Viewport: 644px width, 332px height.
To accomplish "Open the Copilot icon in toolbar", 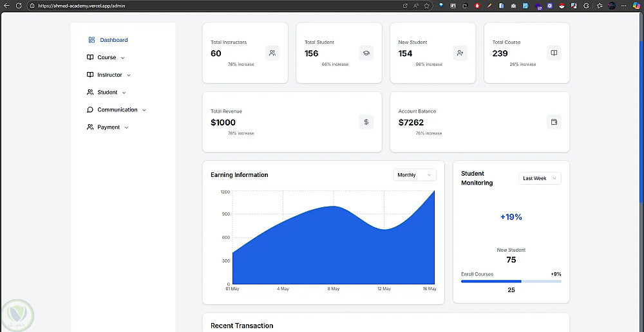I will (x=637, y=6).
